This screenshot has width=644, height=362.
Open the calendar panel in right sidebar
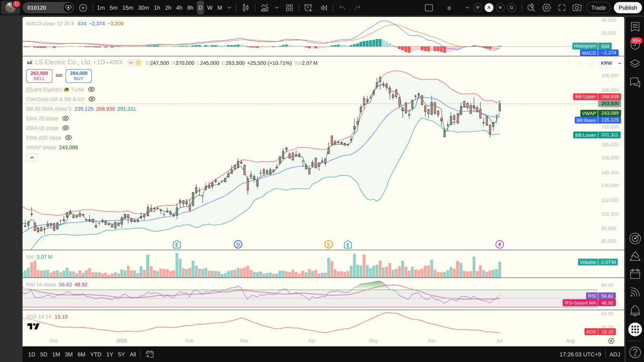(x=635, y=274)
